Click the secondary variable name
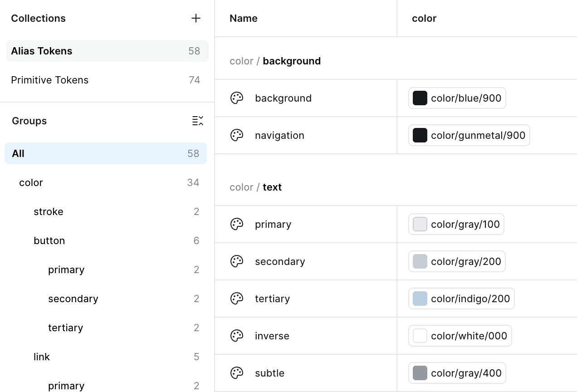577x392 pixels. coord(280,261)
